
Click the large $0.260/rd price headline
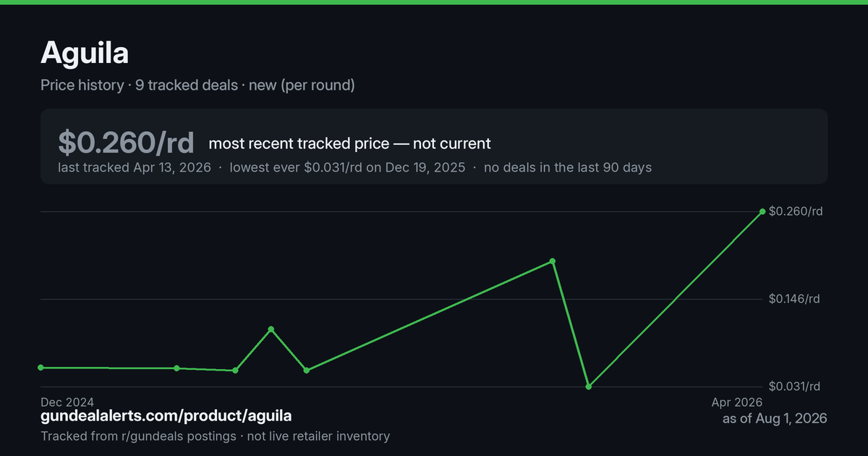tap(127, 143)
